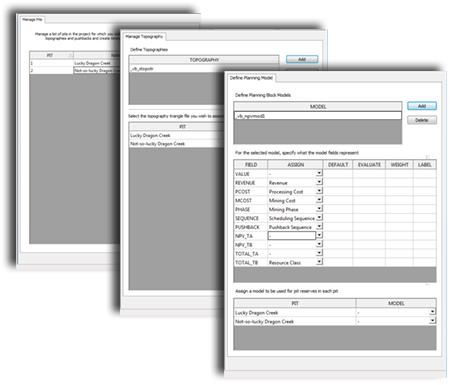453x385 pixels.
Task: Open MODEL dropdown for Not-so-lucky Dragon Creek
Action: [432, 321]
